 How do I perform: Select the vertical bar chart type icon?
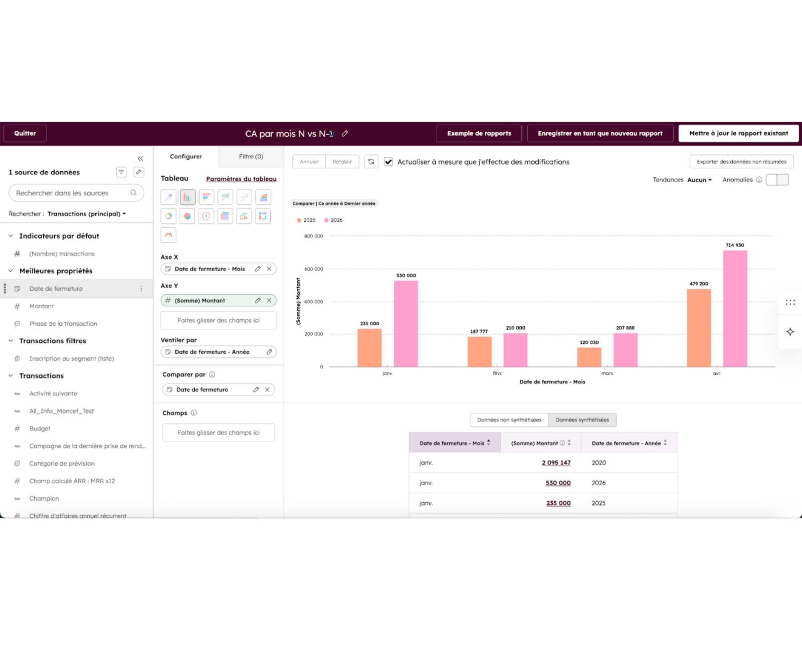coord(187,197)
